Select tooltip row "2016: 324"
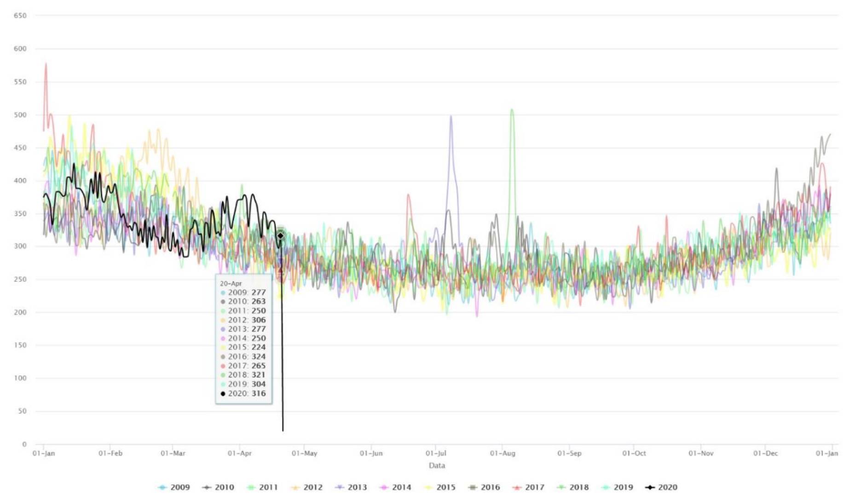The height and width of the screenshot is (504, 855). point(243,356)
